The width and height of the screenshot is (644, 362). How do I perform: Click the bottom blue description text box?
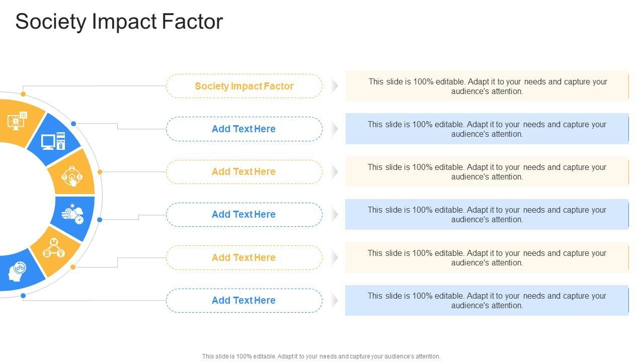[487, 301]
